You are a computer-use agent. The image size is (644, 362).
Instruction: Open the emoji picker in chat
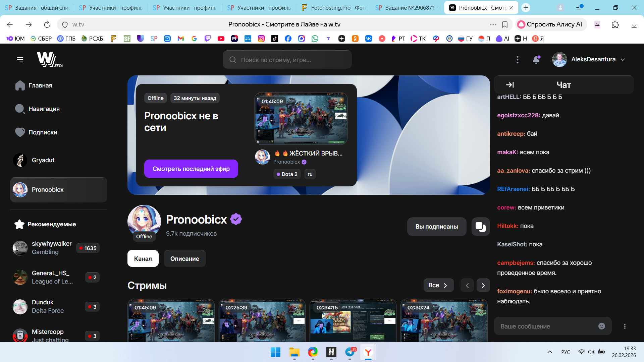601,326
